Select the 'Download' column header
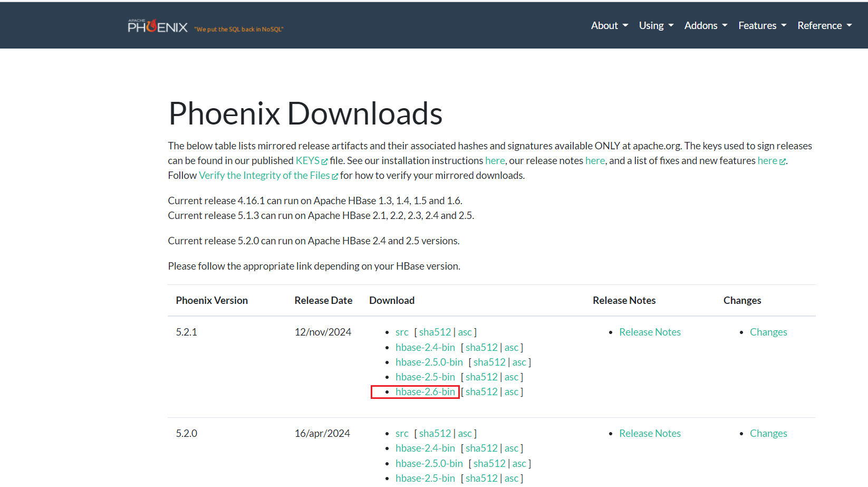 tap(392, 300)
